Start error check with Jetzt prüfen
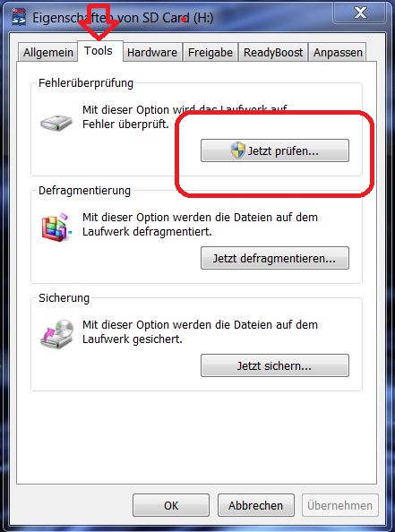The width and height of the screenshot is (395, 532). 275,150
